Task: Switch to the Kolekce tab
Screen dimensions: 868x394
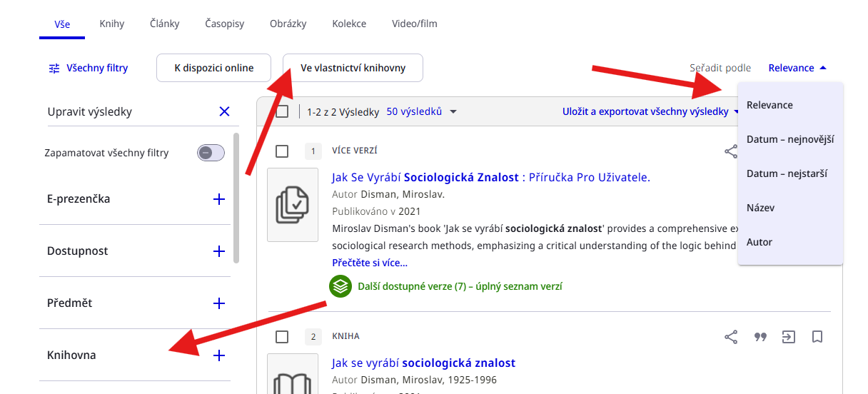Action: pyautogui.click(x=349, y=24)
